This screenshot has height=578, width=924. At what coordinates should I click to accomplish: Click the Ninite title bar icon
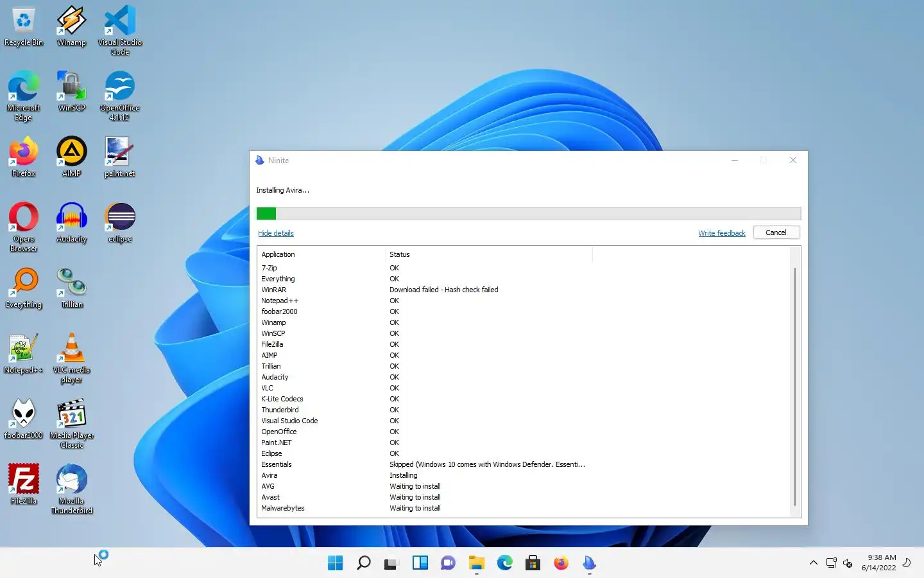tap(260, 161)
